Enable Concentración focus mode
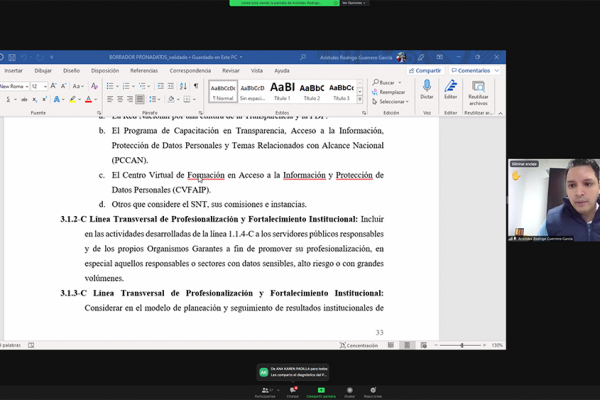Viewport: 600px width, 400px height. 359,345
